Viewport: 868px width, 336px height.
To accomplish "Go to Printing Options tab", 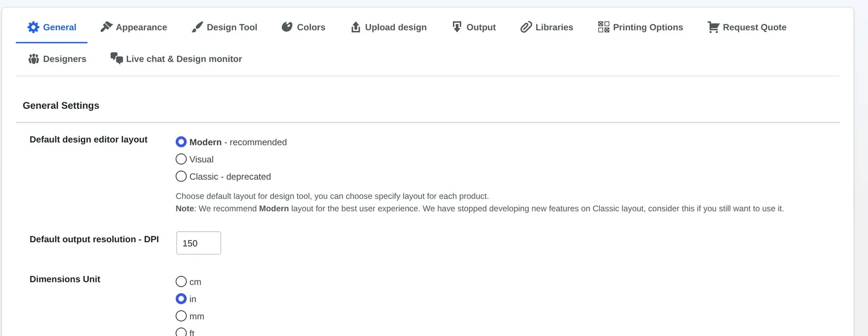I will (x=641, y=27).
